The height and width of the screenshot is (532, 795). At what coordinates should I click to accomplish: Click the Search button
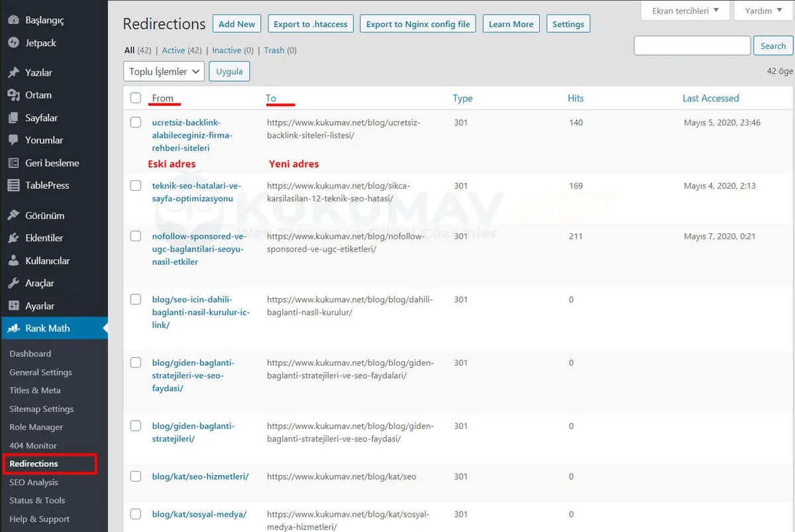coord(773,46)
